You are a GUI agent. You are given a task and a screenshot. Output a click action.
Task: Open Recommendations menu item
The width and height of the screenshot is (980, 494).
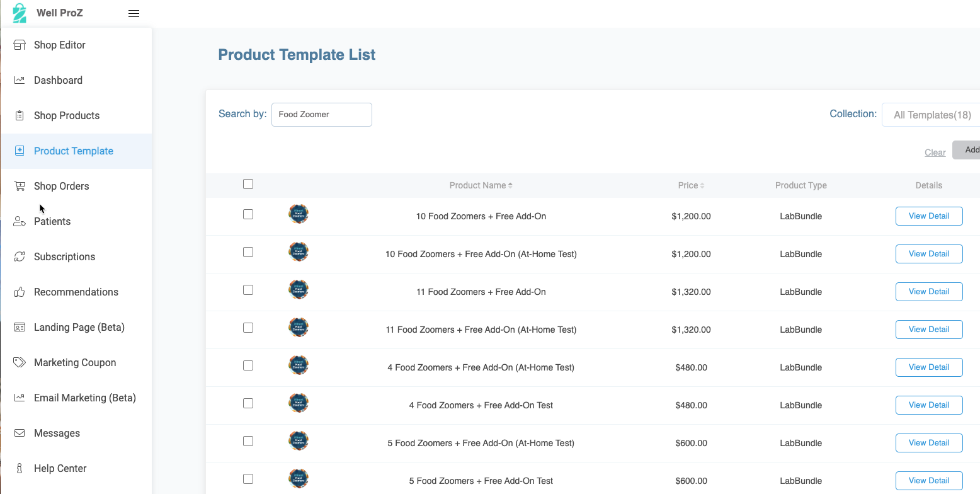tap(76, 292)
